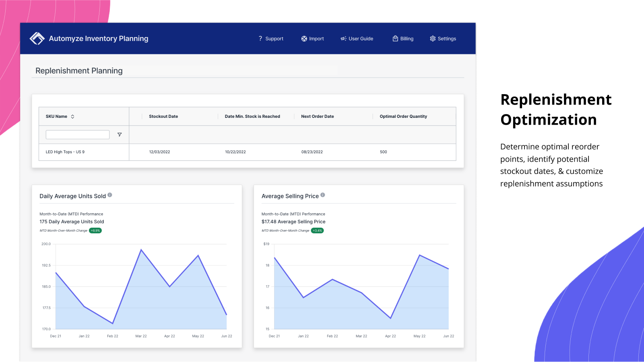Click the Replenishment Planning heading

tap(79, 71)
